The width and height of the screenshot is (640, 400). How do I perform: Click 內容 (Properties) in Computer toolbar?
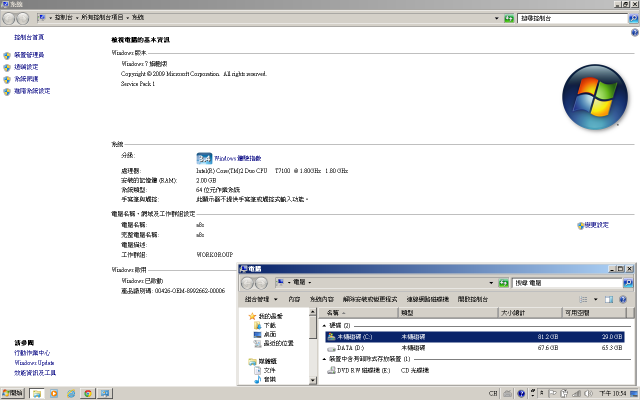294,300
